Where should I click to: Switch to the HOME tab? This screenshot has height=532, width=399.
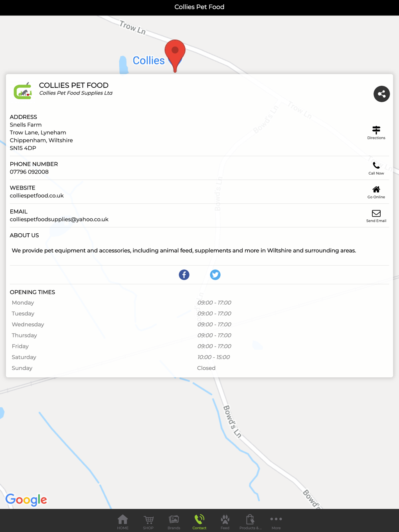coord(123,522)
